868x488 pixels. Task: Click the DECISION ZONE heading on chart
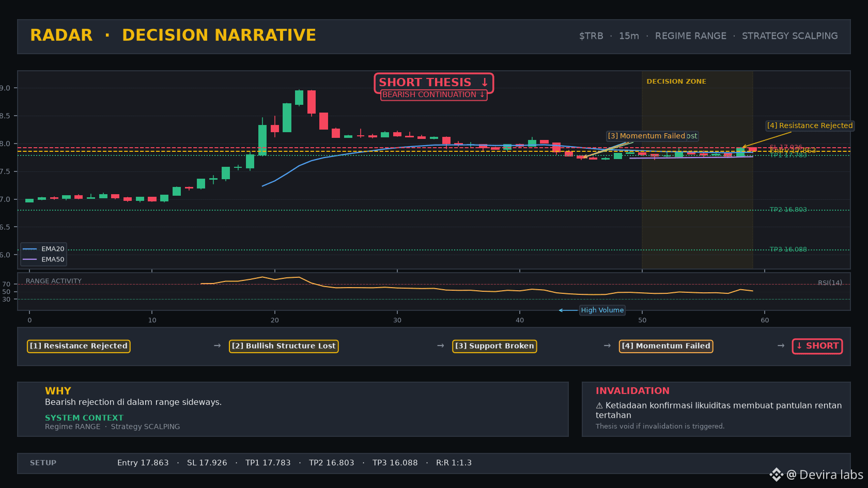[676, 82]
